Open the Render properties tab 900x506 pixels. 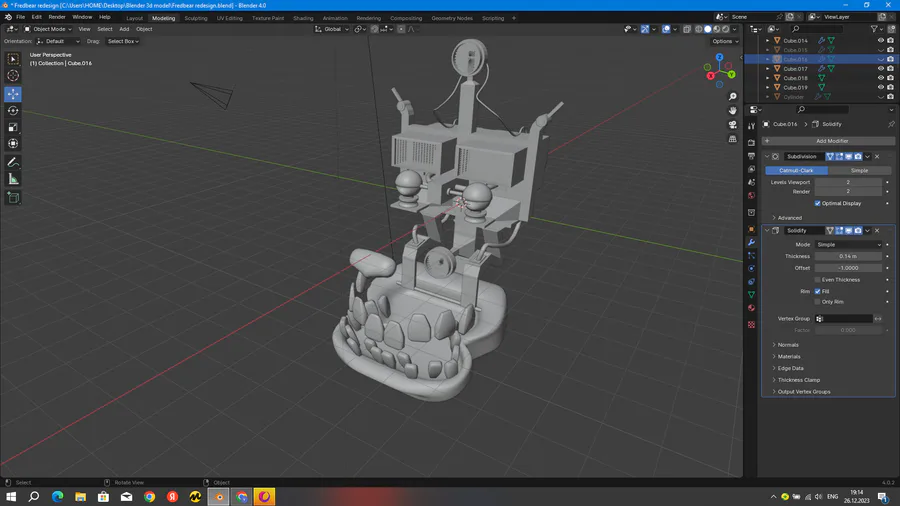tap(751, 142)
